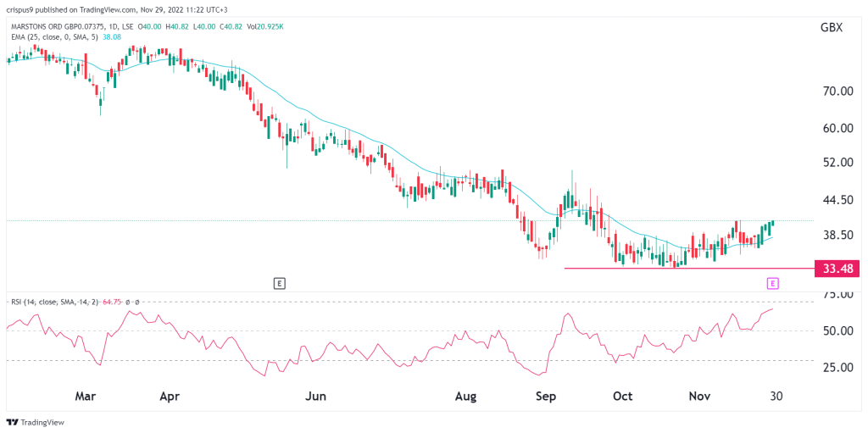Click the RSI 75.00 axis label

(x=836, y=294)
